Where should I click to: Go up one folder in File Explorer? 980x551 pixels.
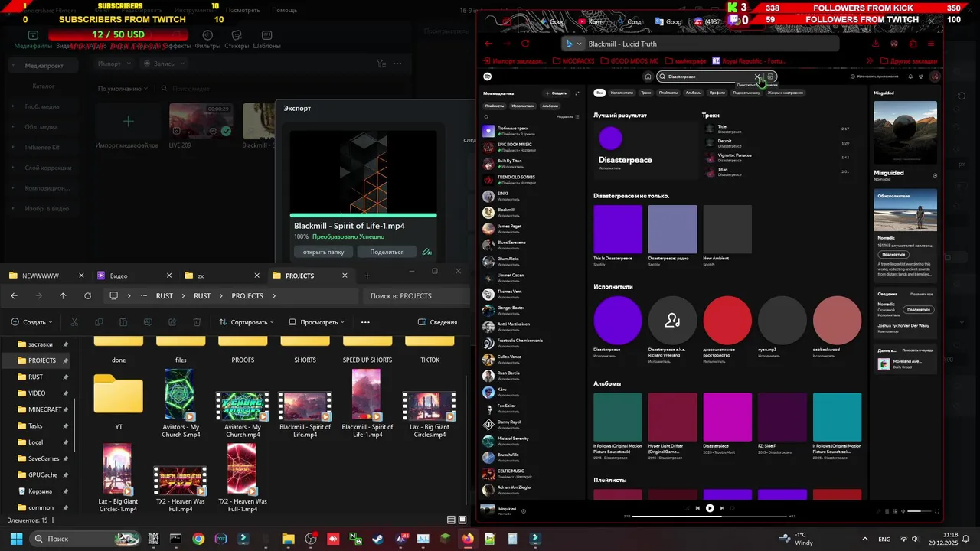tap(63, 296)
